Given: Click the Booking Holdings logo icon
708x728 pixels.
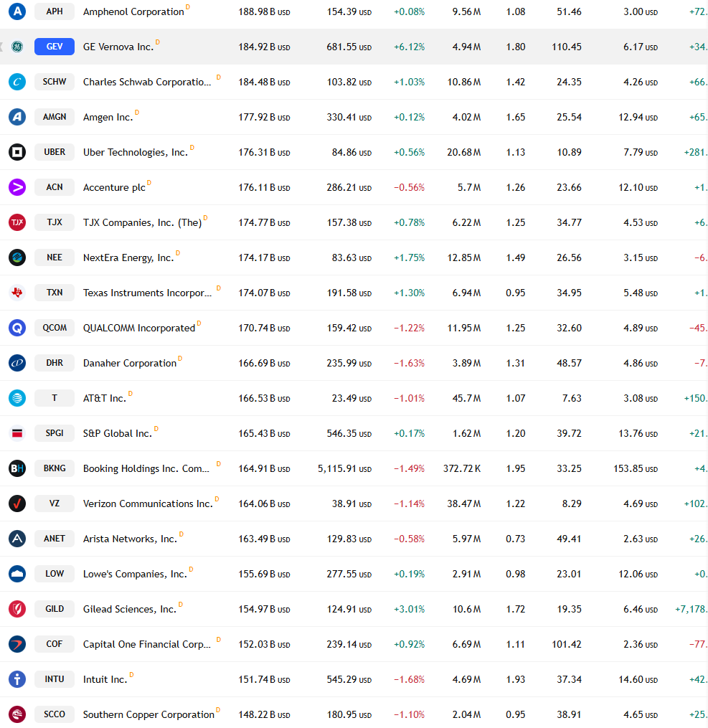Looking at the screenshot, I should coord(17,468).
